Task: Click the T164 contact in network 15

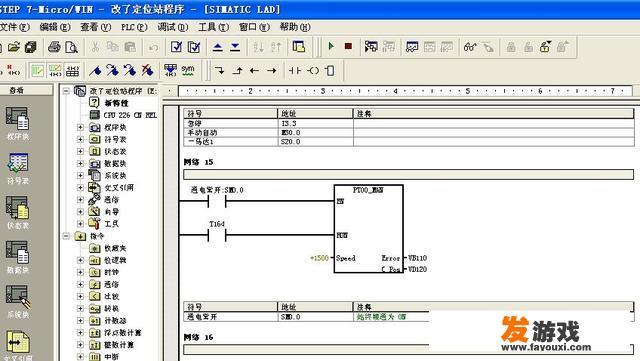Action: (x=217, y=235)
